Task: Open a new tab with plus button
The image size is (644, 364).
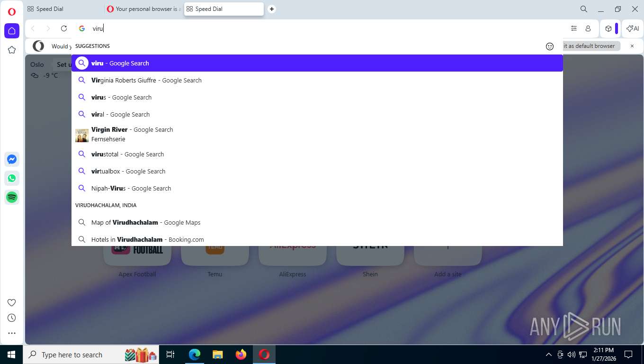Action: point(272,9)
